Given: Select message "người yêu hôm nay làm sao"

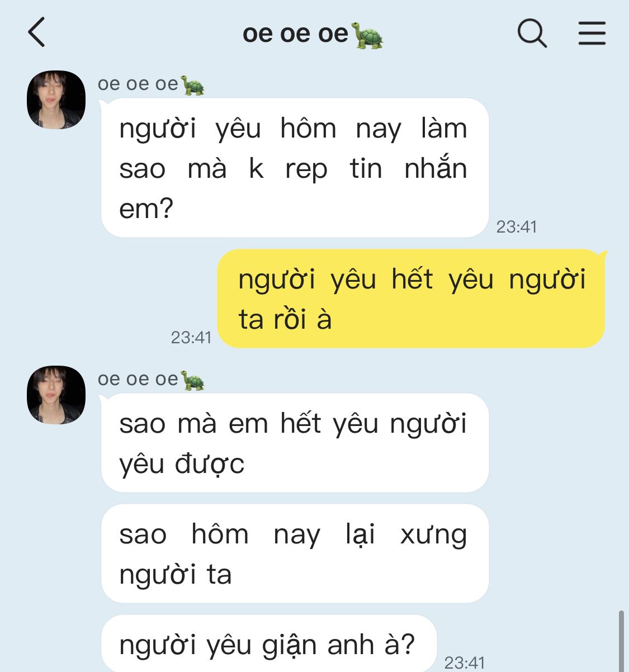Looking at the screenshot, I should (294, 168).
